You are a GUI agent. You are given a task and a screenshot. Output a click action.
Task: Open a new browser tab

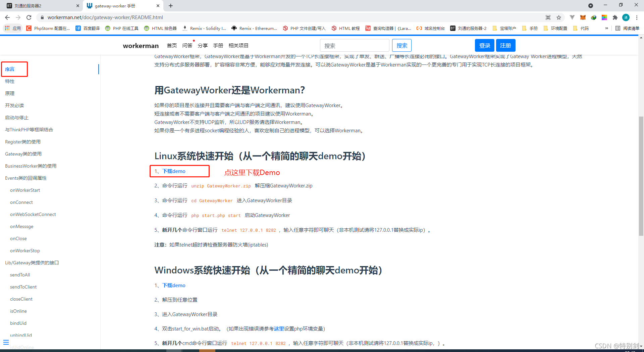pyautogui.click(x=171, y=6)
